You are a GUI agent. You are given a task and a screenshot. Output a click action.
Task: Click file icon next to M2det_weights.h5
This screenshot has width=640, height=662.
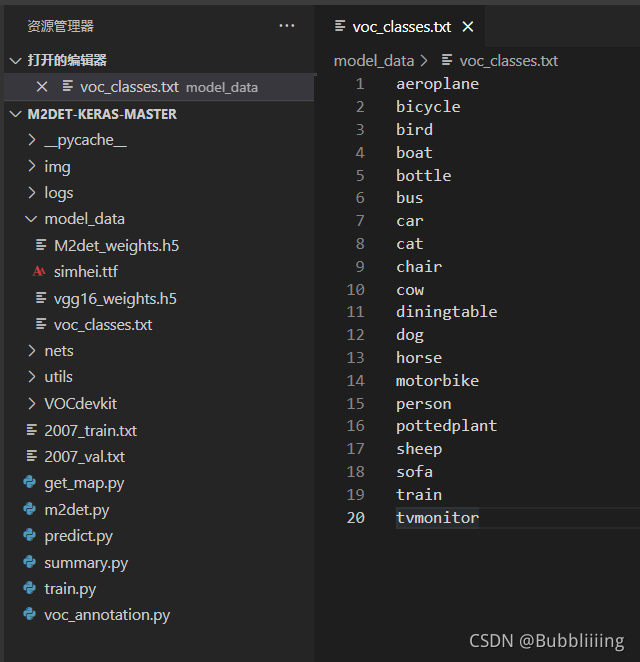41,245
